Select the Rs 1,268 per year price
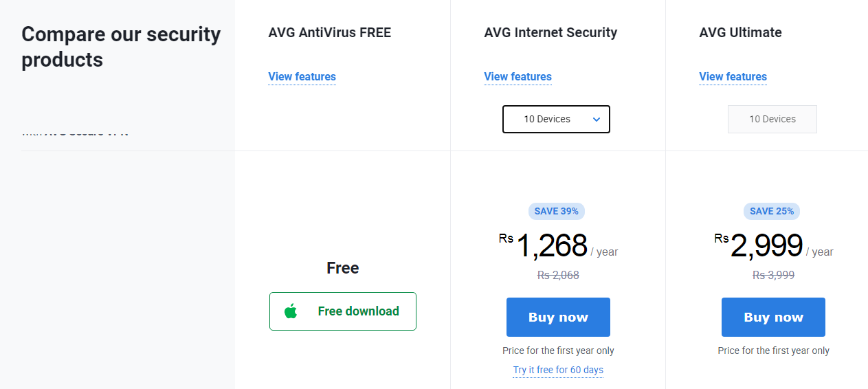The image size is (868, 389). pos(552,246)
